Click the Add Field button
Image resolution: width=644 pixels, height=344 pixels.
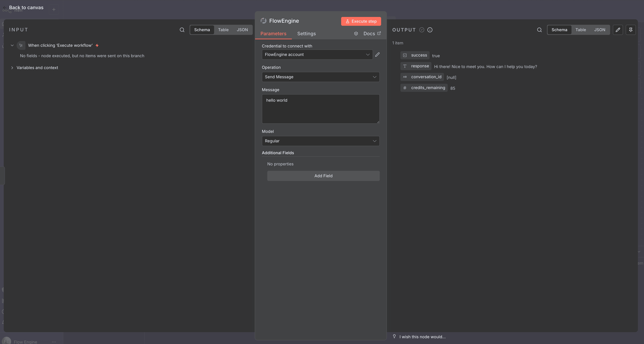[323, 176]
